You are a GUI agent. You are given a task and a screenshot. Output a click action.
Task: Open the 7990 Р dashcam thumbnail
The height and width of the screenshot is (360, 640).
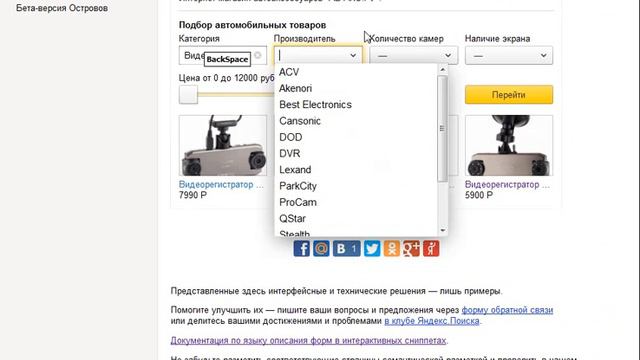click(x=223, y=146)
